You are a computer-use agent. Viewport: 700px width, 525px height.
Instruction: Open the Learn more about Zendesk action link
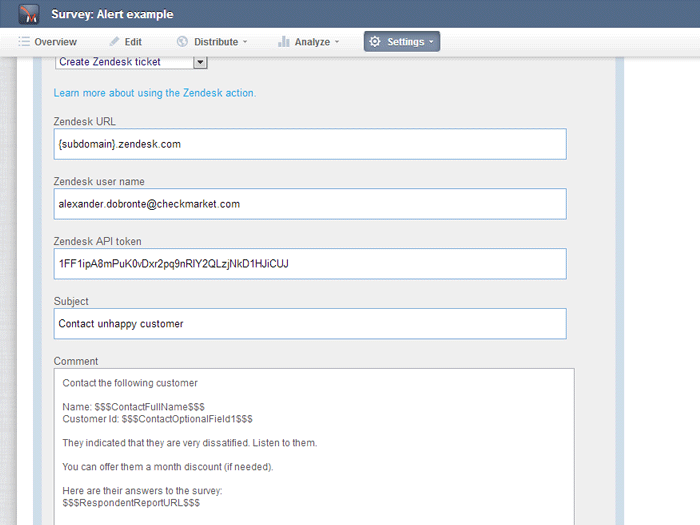155,93
